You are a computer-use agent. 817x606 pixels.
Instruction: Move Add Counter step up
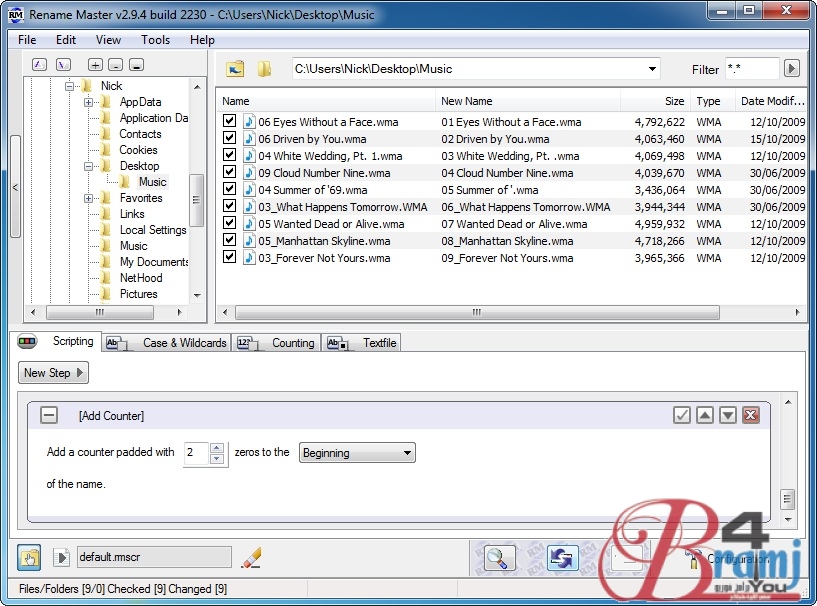pos(706,415)
